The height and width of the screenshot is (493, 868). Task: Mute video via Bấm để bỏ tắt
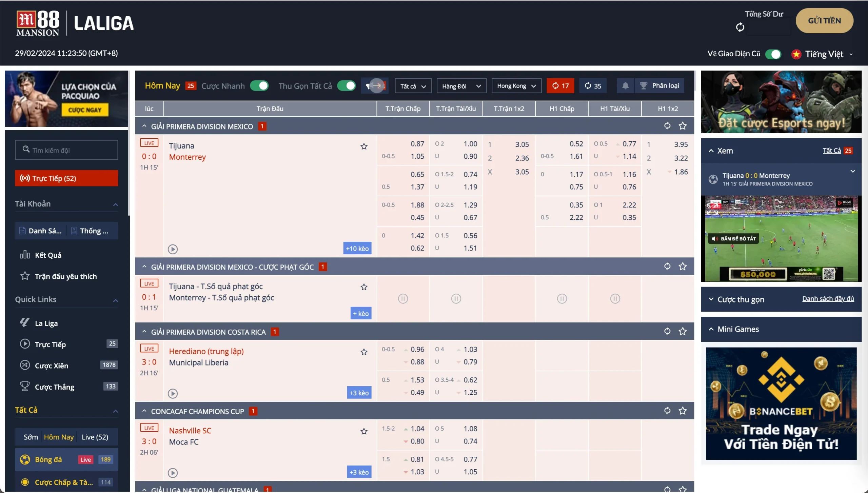point(734,239)
